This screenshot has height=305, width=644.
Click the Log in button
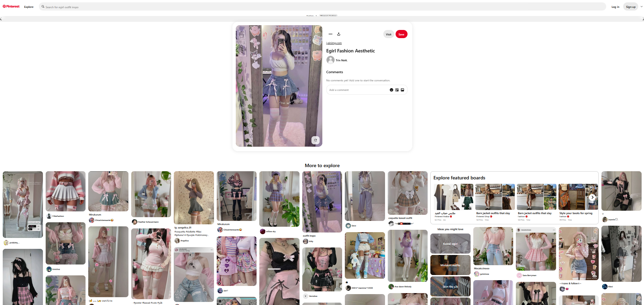pos(615,7)
